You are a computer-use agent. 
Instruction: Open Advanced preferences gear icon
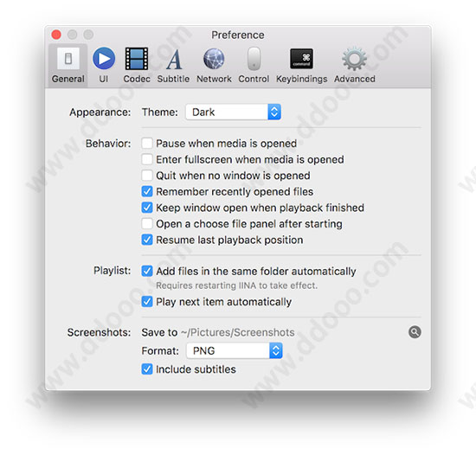(x=354, y=59)
